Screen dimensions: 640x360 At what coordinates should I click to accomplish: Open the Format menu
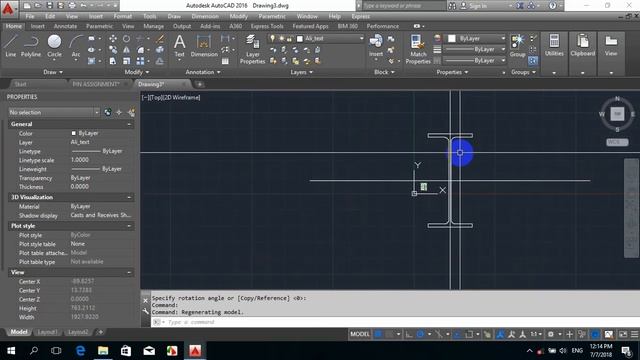[122, 16]
